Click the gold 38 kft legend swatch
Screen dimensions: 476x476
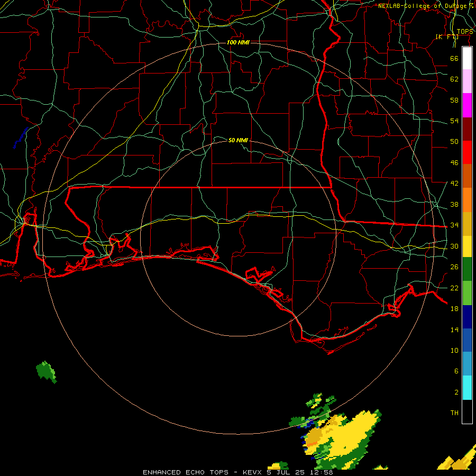coord(467,224)
